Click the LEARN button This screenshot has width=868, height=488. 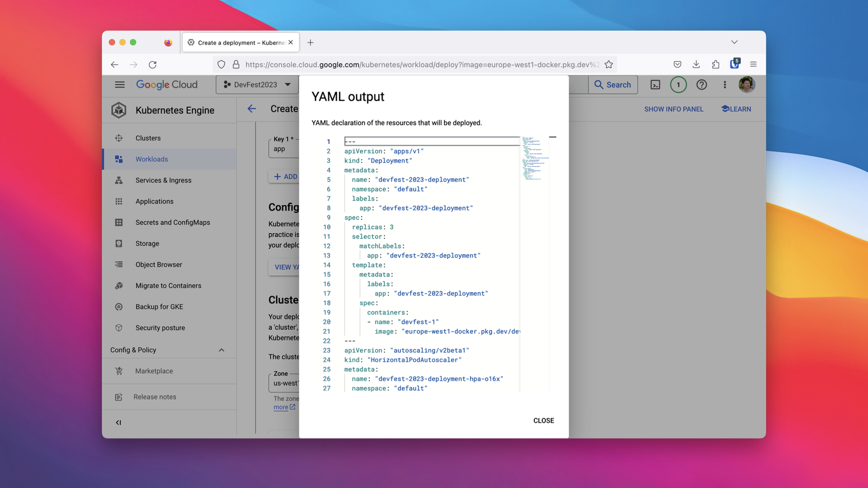(736, 109)
